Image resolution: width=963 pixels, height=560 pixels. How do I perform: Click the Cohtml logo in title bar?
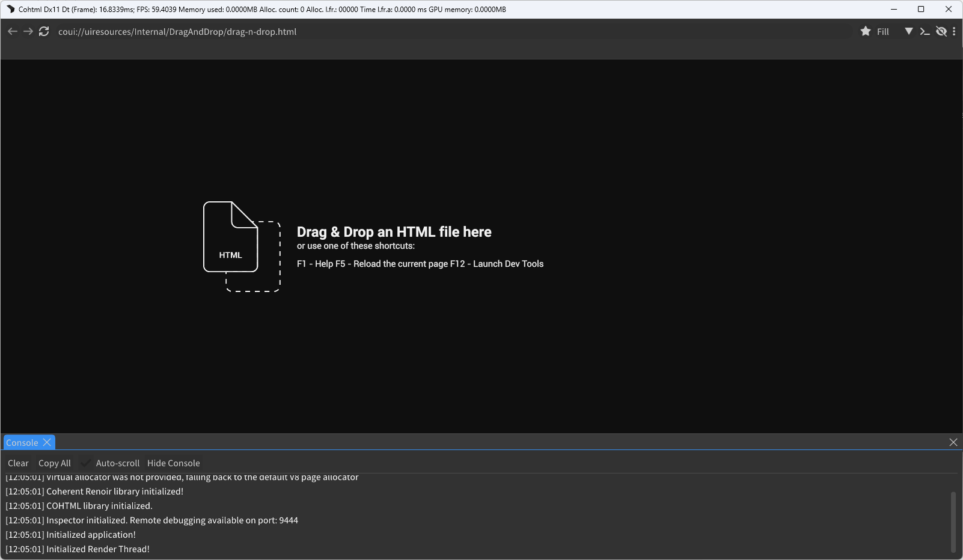[x=10, y=9]
